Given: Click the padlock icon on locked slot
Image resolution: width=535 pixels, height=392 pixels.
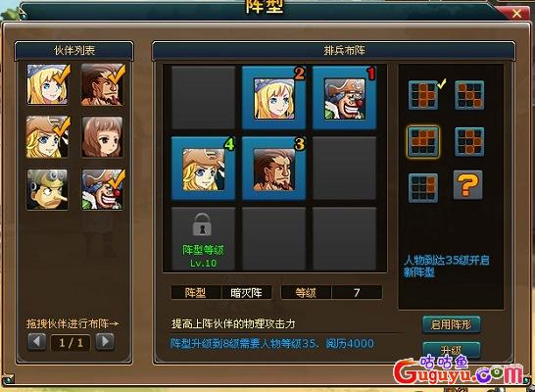Looking at the screenshot, I should click(202, 224).
